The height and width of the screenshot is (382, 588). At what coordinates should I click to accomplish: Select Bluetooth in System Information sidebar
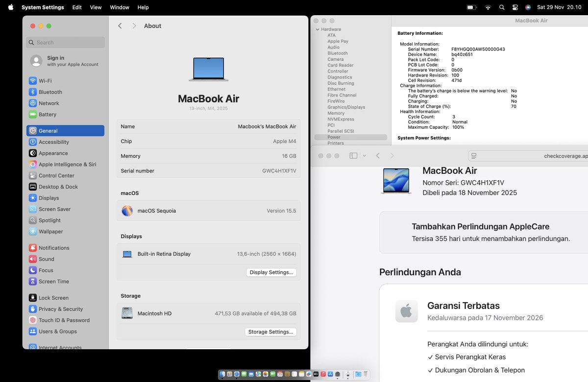point(338,53)
